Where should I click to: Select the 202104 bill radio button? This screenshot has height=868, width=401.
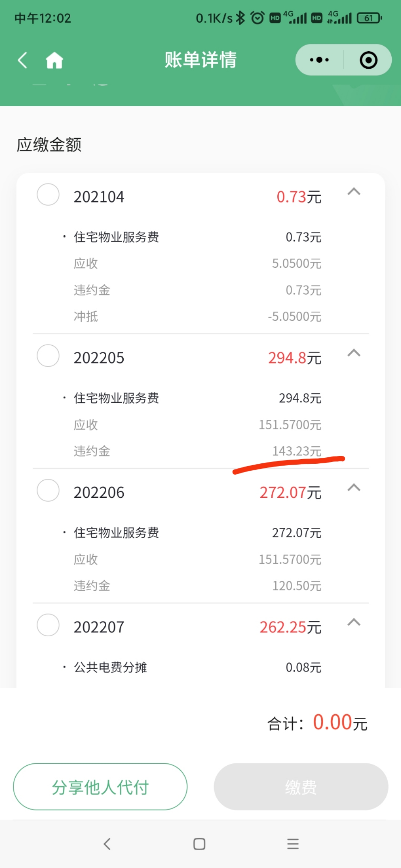click(48, 195)
